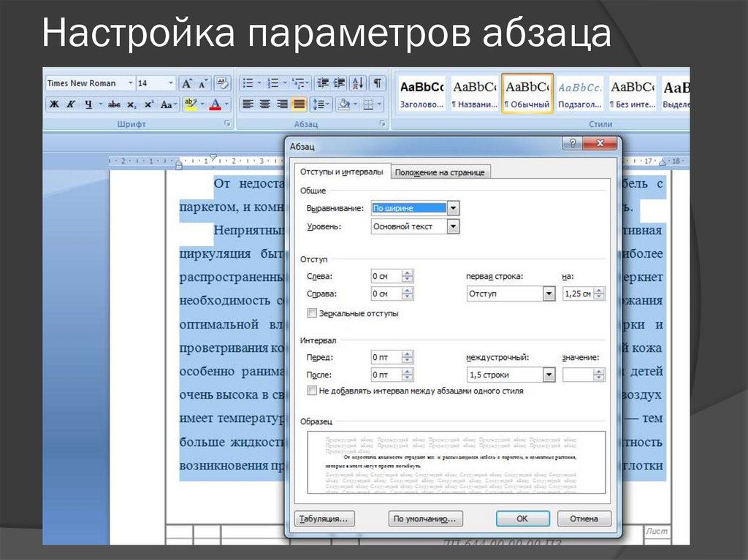
Task: Click center alignment icon in ribbon
Action: point(265,104)
